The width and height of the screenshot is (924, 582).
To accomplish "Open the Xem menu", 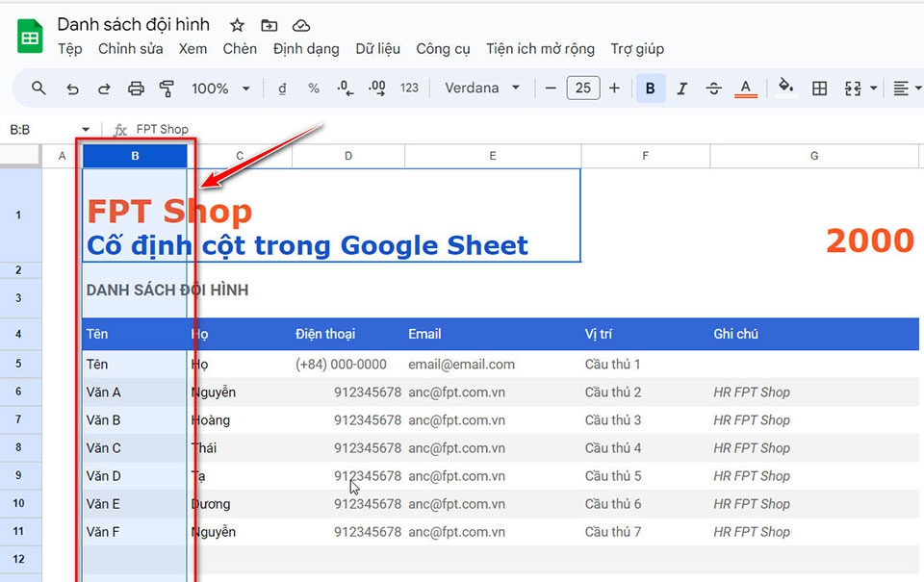I will pos(192,49).
